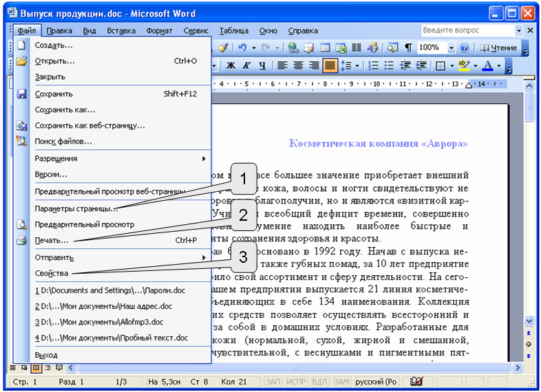Center the text alignment
Viewport: 541px width, 392px height.
pyautogui.click(x=298, y=65)
